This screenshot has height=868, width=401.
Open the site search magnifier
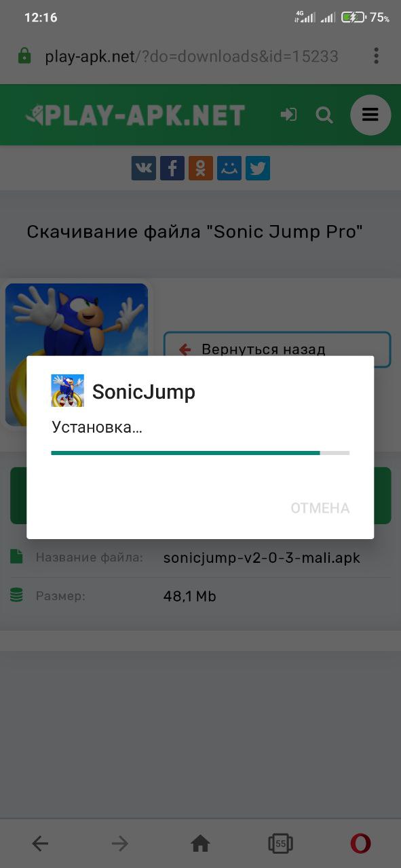[324, 115]
